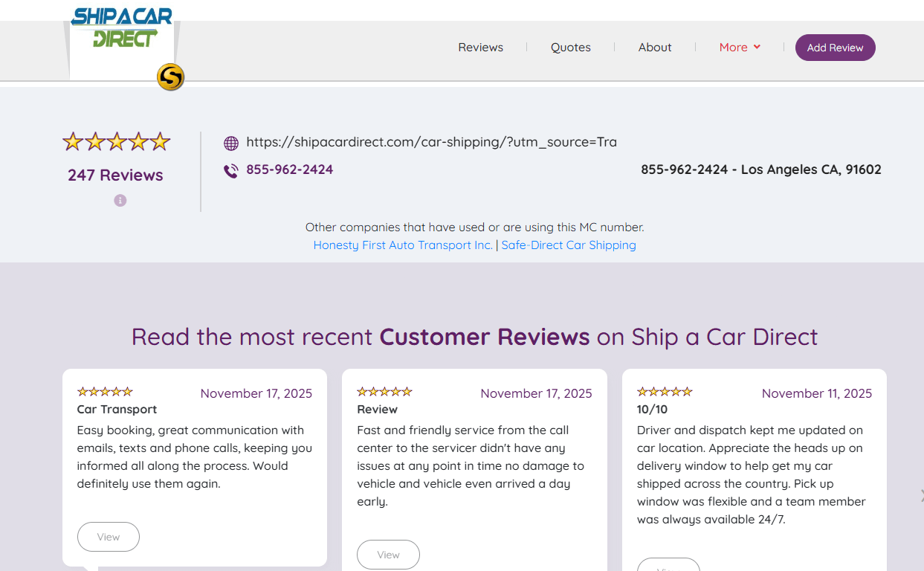Open the About navigation item
924x571 pixels.
pos(654,47)
